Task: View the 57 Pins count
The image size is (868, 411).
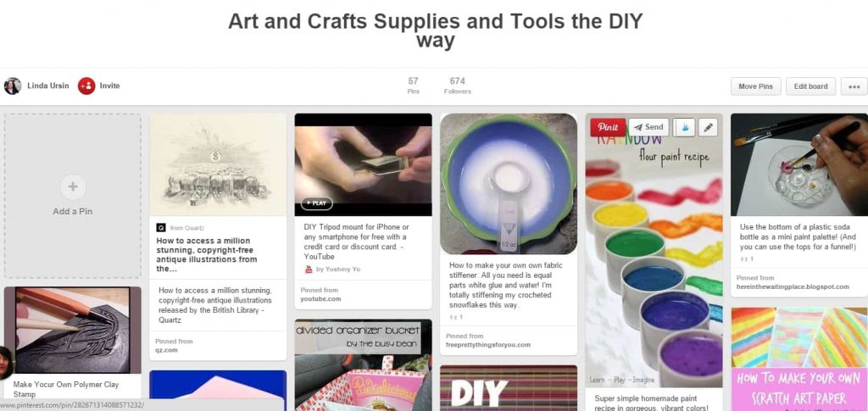Action: coord(414,86)
